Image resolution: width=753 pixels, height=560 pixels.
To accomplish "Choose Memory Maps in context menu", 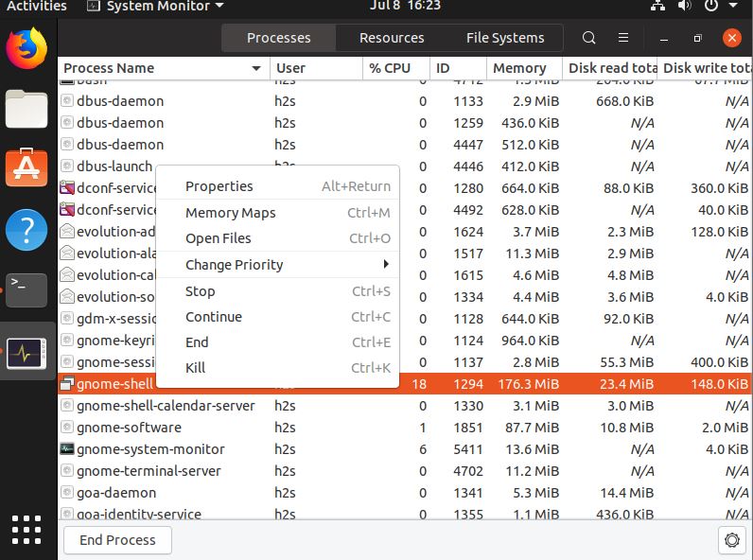I will pos(278,212).
